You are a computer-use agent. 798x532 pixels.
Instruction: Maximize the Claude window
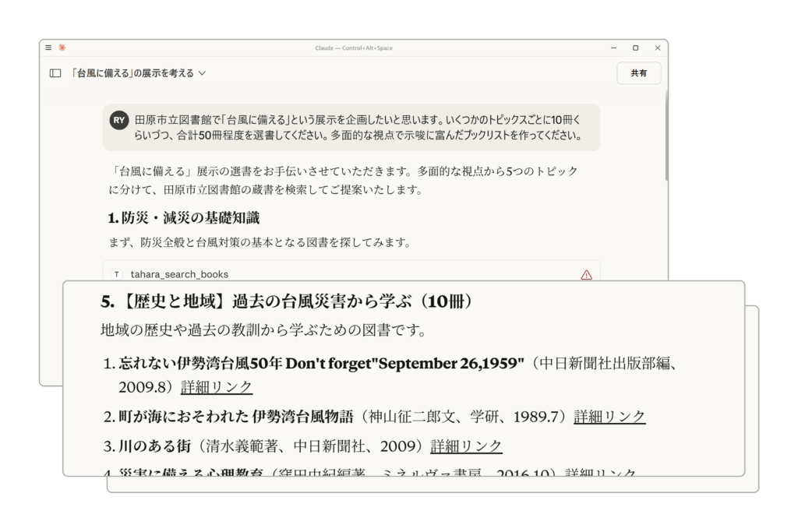coord(635,48)
